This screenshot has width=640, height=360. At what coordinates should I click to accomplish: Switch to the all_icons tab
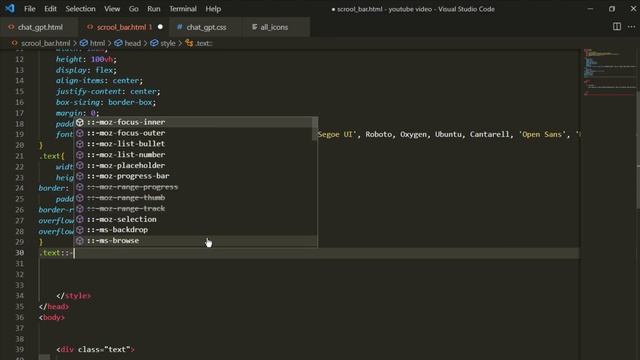[x=276, y=27]
